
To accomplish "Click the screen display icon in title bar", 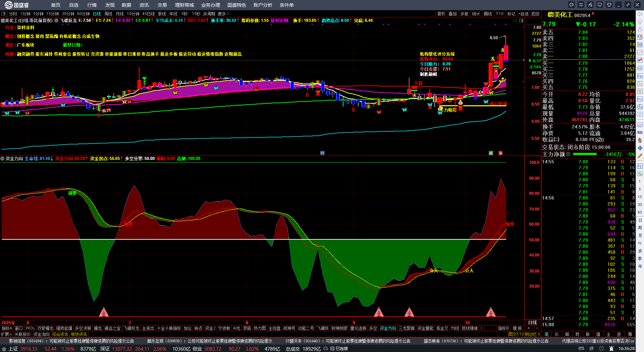I will pyautogui.click(x=600, y=5).
